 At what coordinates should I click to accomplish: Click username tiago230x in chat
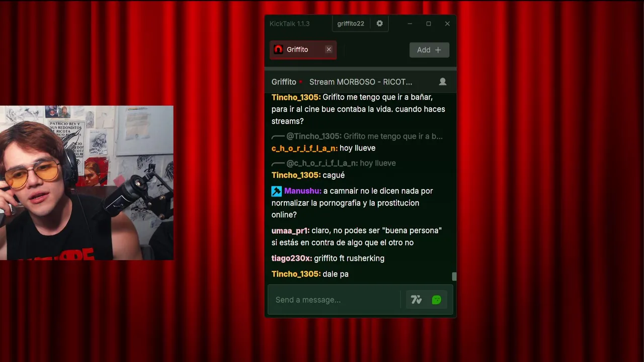point(292,258)
